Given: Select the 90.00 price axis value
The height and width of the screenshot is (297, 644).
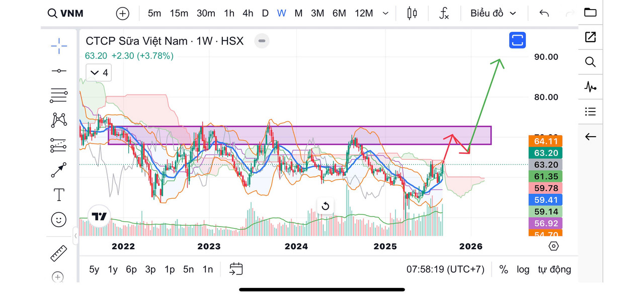Looking at the screenshot, I should (546, 57).
